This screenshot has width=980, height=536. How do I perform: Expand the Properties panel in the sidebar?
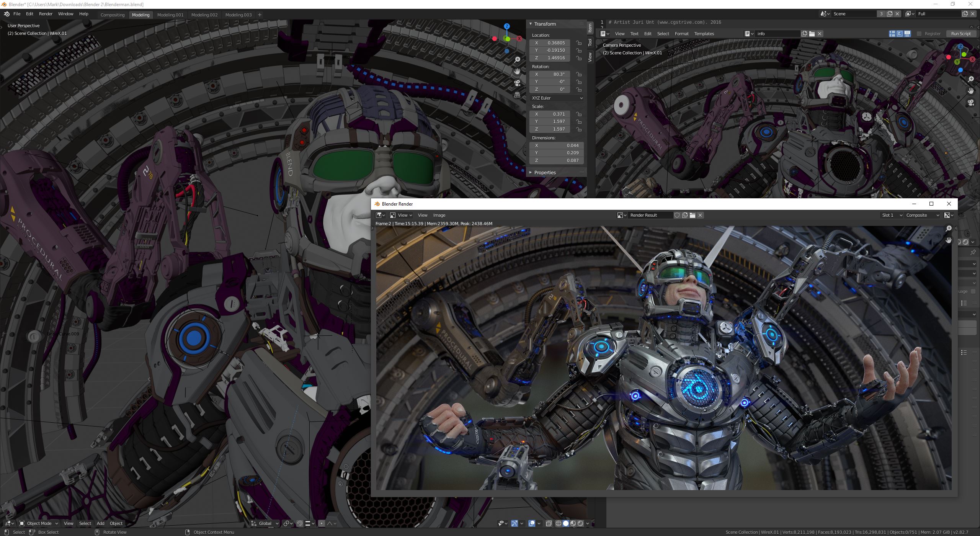pyautogui.click(x=531, y=173)
